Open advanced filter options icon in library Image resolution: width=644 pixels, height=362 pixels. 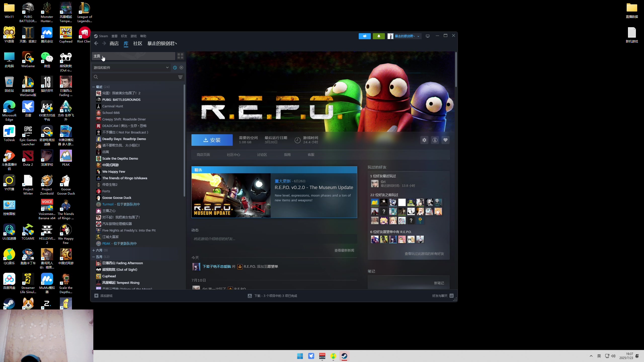tap(180, 77)
